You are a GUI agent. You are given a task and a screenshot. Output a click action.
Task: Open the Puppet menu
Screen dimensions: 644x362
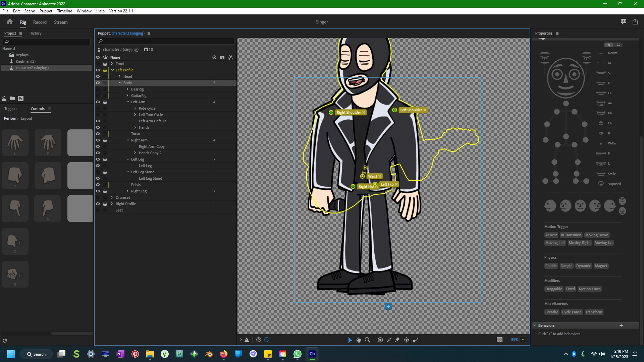tap(46, 11)
